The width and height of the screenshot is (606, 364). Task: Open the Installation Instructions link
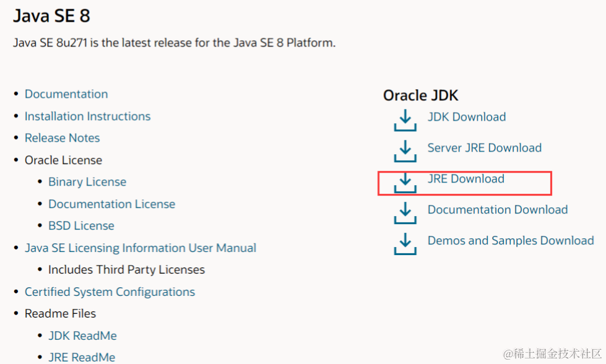click(x=87, y=116)
